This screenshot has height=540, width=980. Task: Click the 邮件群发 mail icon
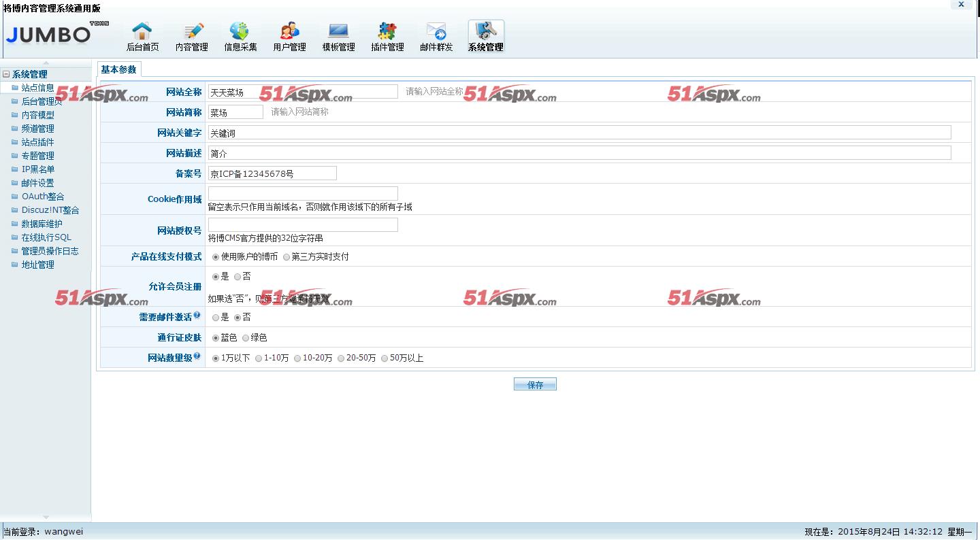point(436,31)
